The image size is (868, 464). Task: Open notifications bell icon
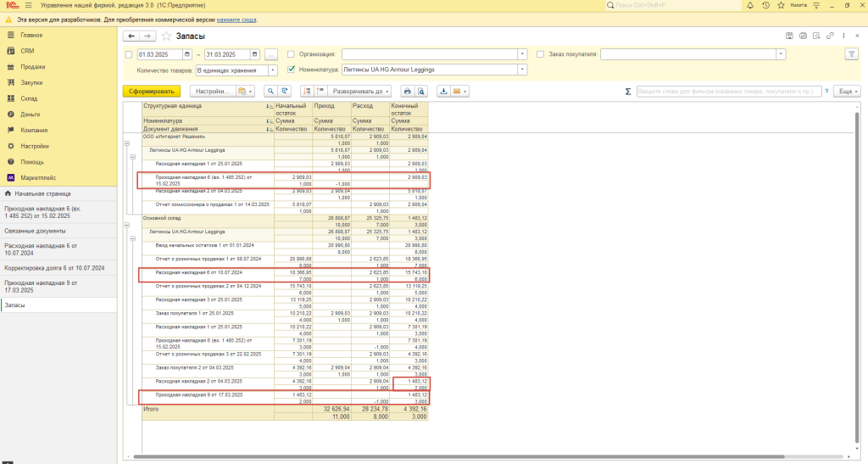750,6
